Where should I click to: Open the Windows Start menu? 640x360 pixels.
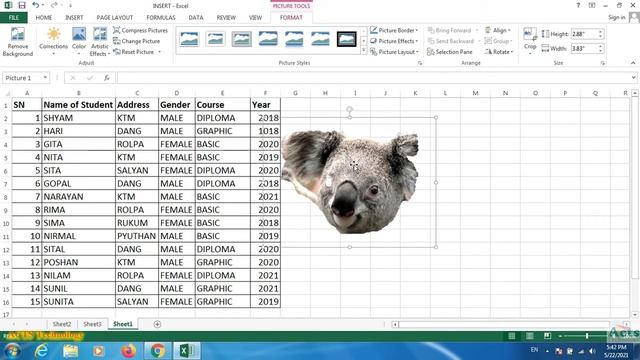(x=12, y=351)
